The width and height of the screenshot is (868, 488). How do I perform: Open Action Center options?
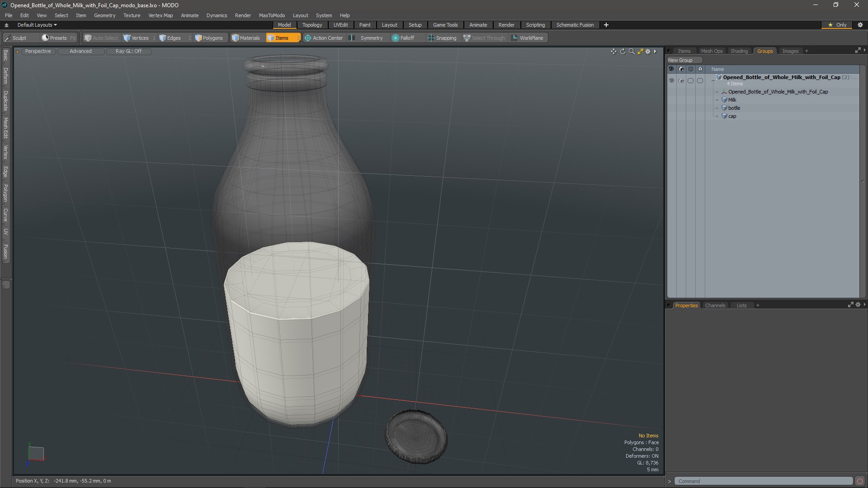pos(324,38)
